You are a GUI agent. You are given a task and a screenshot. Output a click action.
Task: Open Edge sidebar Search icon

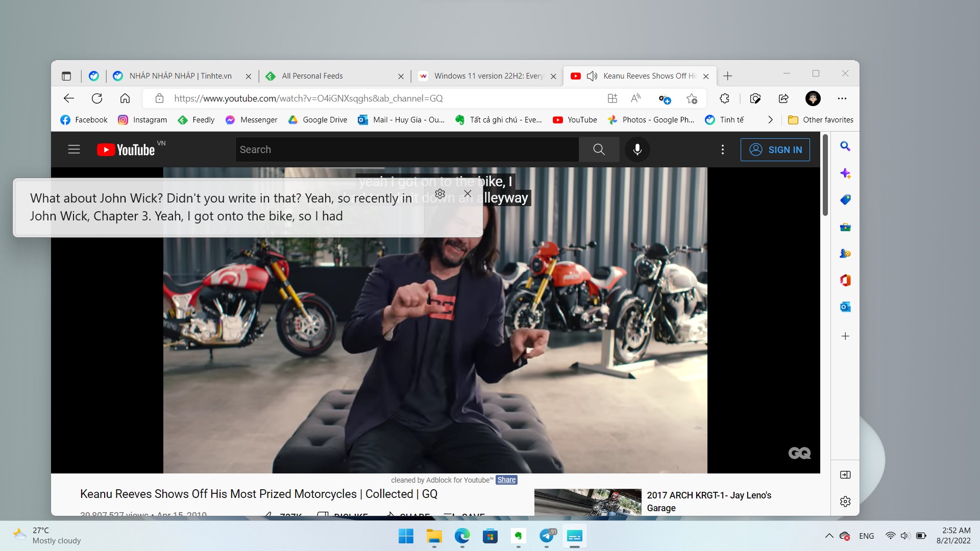coord(845,146)
